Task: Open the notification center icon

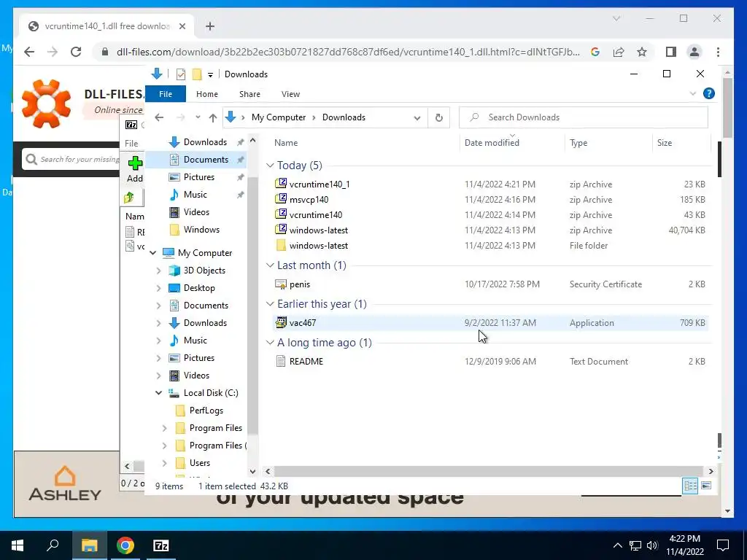Action: [x=723, y=545]
